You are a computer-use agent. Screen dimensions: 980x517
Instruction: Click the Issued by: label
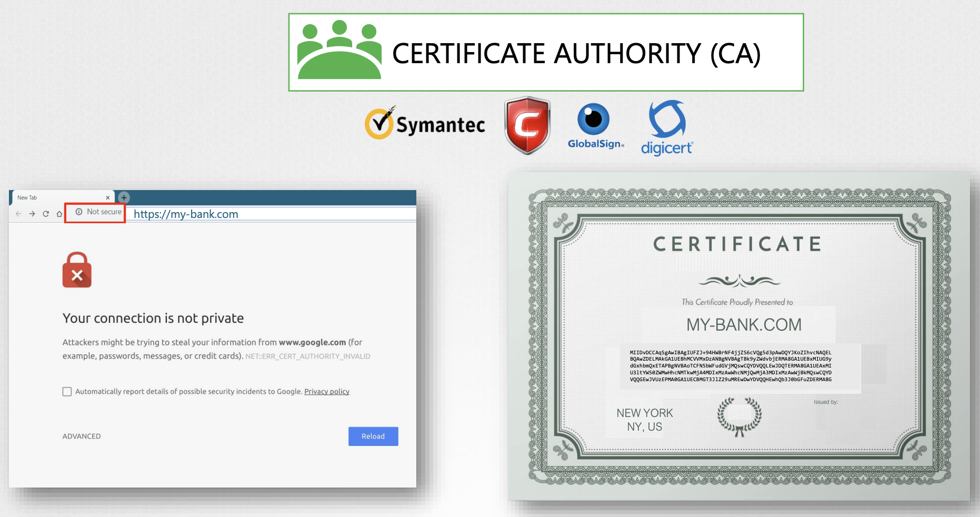[x=826, y=402]
